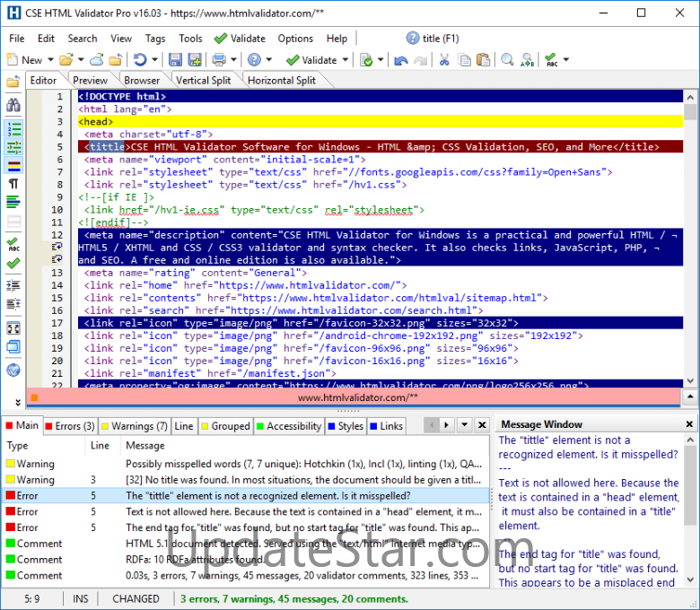Switch to the Vertical Split tab

pyautogui.click(x=203, y=81)
